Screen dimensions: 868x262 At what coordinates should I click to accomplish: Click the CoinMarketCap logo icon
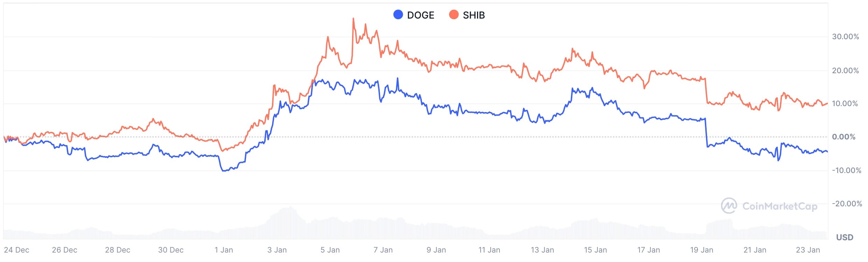pos(729,206)
